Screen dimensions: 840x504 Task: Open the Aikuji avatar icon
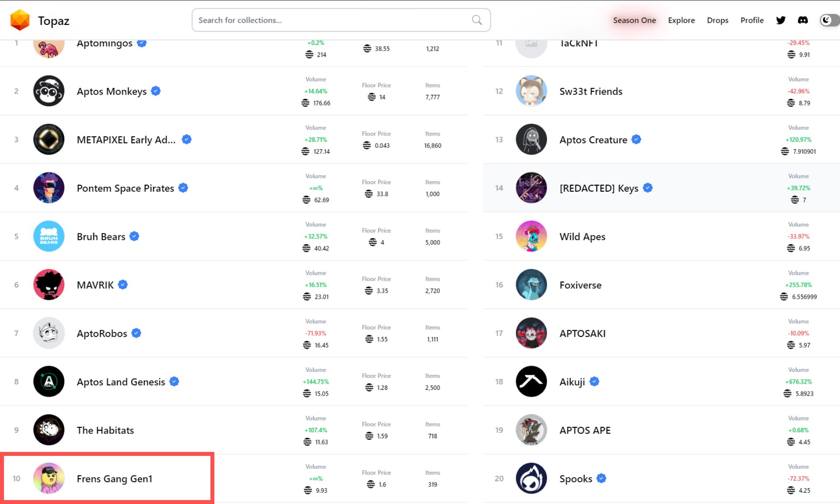(x=532, y=381)
